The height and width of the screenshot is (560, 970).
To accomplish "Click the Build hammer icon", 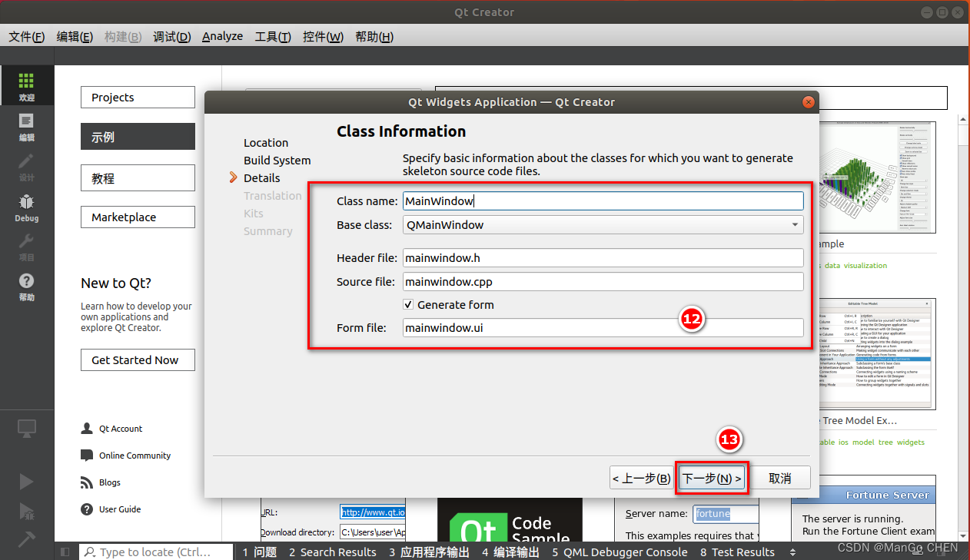I will [x=27, y=538].
